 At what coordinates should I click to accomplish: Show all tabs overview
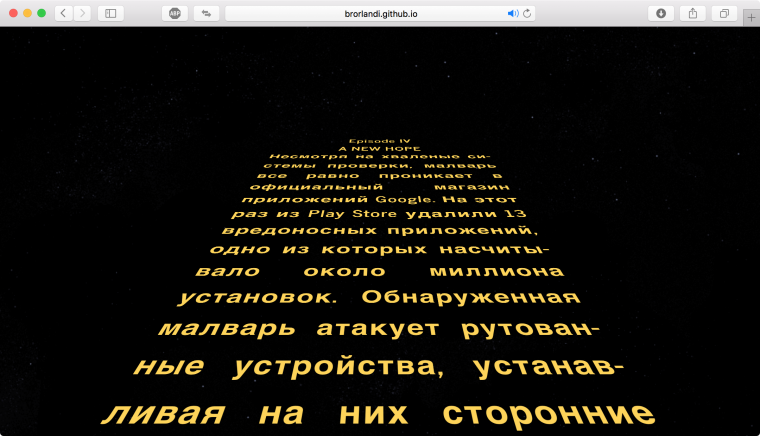[724, 14]
